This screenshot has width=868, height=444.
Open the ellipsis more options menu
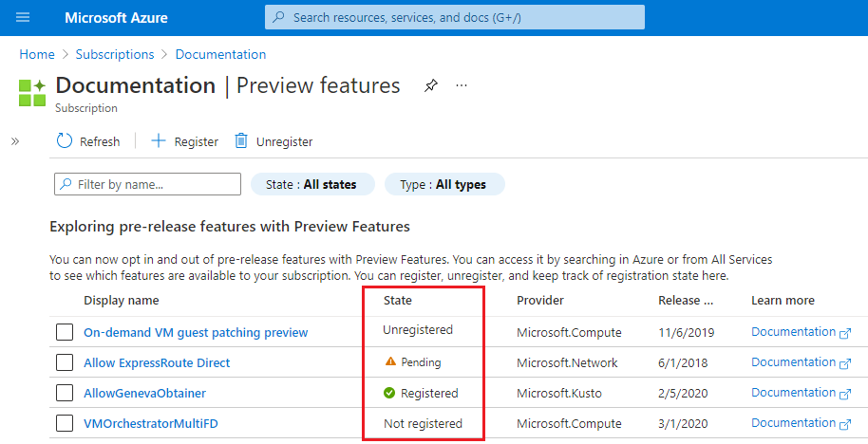coord(462,85)
